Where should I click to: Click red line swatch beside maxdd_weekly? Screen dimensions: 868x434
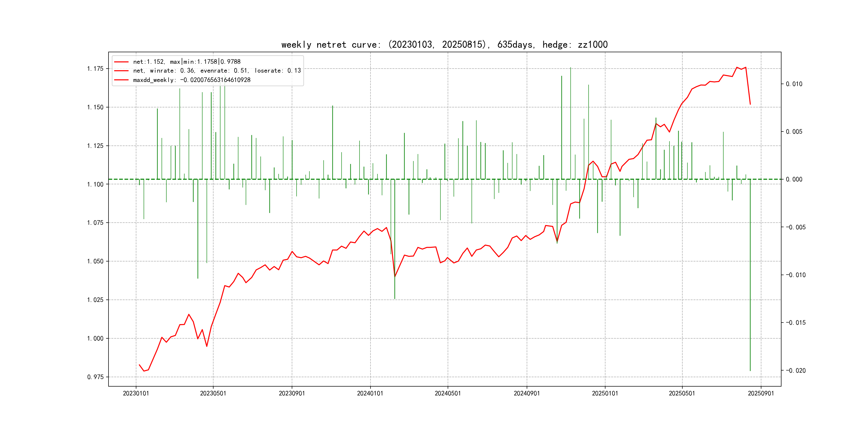(121, 80)
